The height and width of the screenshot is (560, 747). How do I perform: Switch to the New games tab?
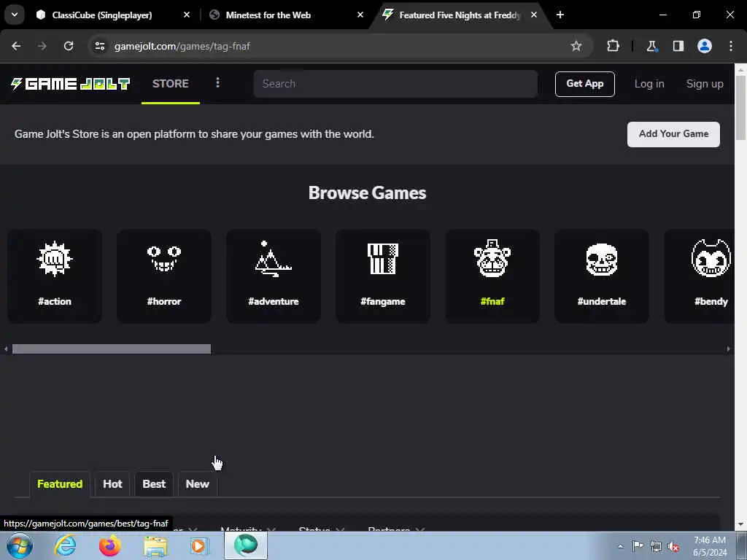197,484
